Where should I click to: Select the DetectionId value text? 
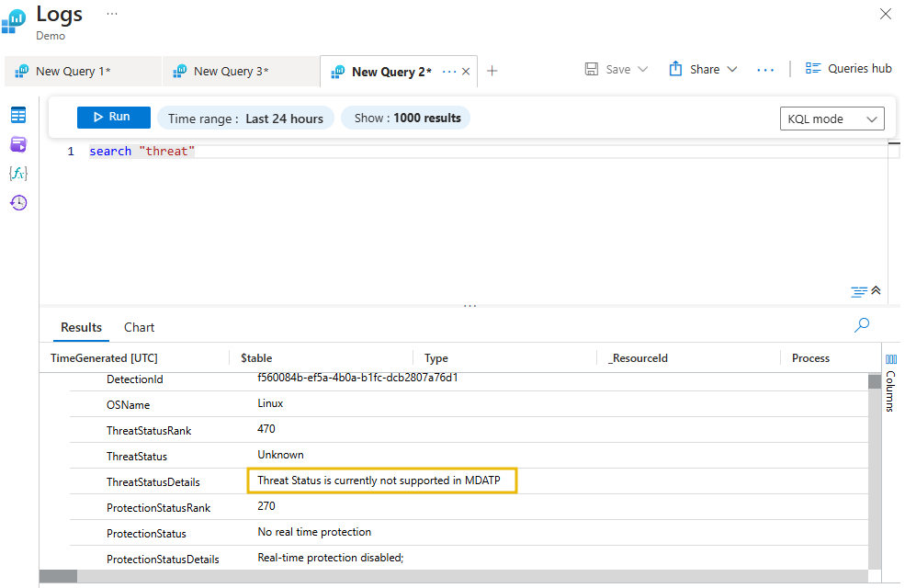pyautogui.click(x=357, y=378)
